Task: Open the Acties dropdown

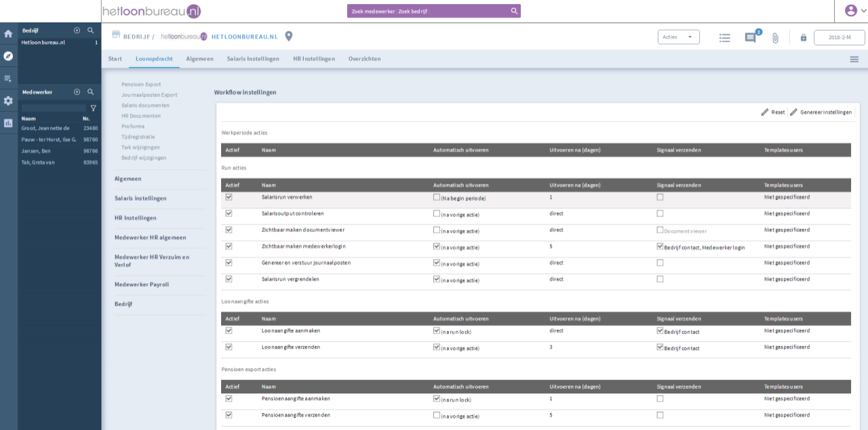Action: pos(678,37)
